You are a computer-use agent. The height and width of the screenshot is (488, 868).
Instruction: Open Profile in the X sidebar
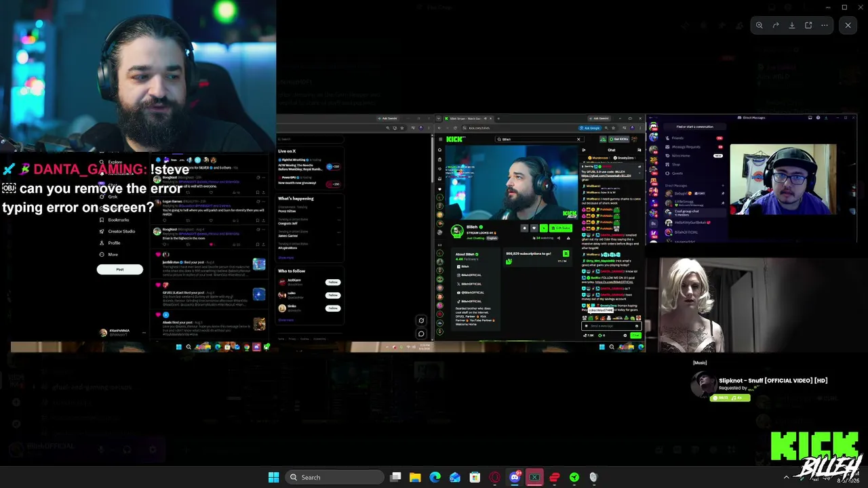(110, 243)
